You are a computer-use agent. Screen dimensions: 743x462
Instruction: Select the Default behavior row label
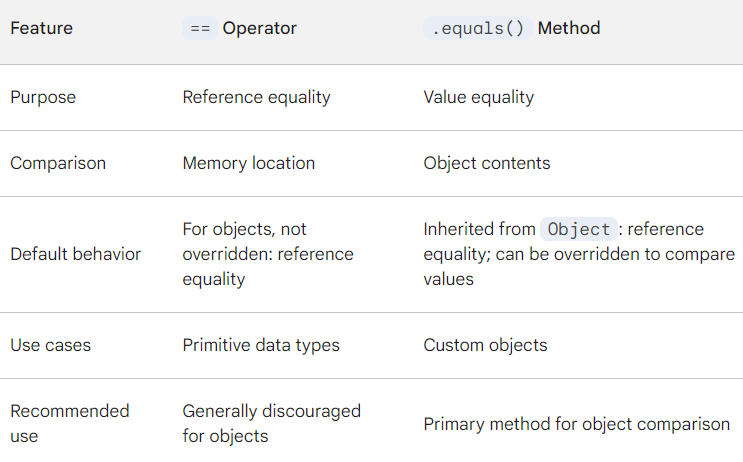[x=76, y=254]
